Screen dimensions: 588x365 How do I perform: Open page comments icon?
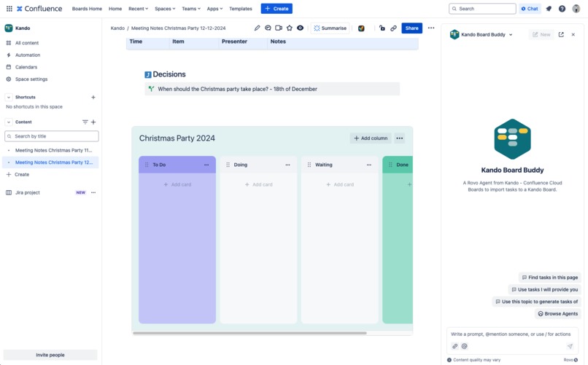click(268, 28)
